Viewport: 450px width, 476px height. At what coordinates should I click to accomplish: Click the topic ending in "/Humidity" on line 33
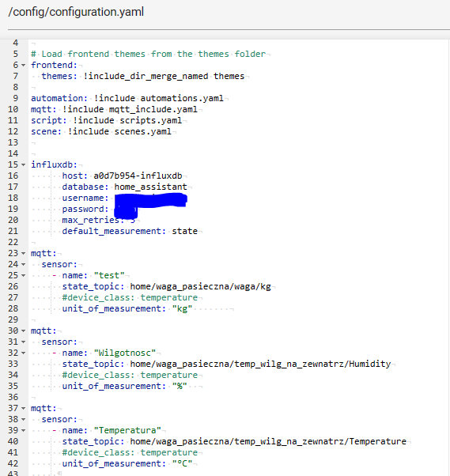[x=260, y=364]
